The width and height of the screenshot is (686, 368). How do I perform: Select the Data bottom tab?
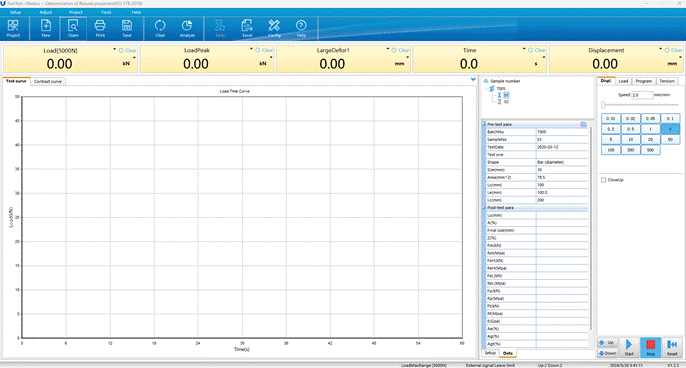tap(508, 353)
